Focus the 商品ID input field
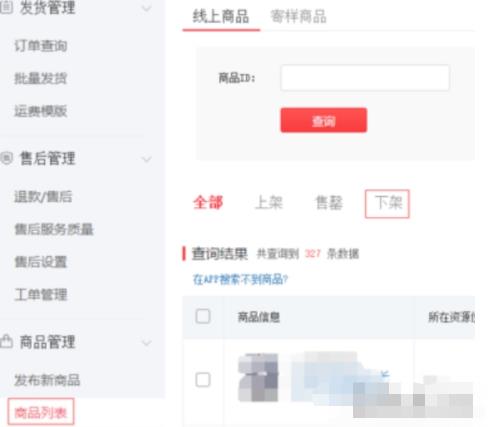Screen dimensions: 488x427 point(365,78)
